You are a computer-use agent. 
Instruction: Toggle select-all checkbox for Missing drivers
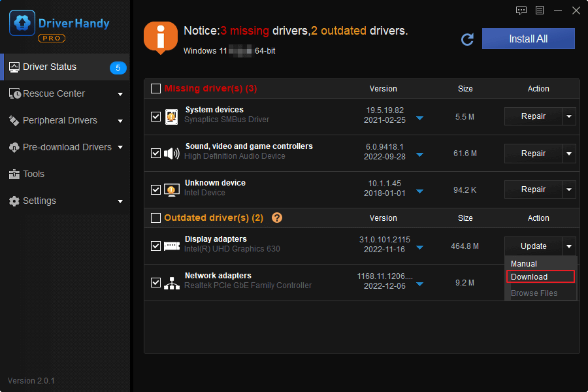click(x=155, y=89)
